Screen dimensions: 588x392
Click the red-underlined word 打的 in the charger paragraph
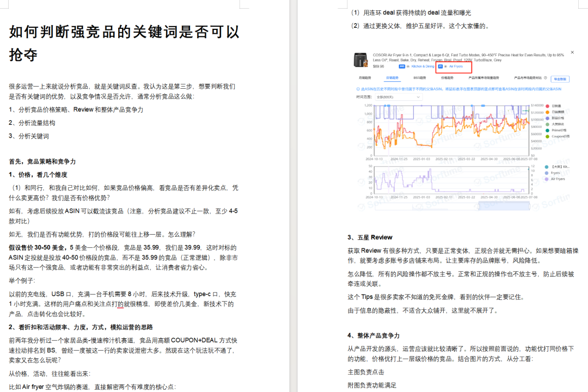[x=118, y=304]
